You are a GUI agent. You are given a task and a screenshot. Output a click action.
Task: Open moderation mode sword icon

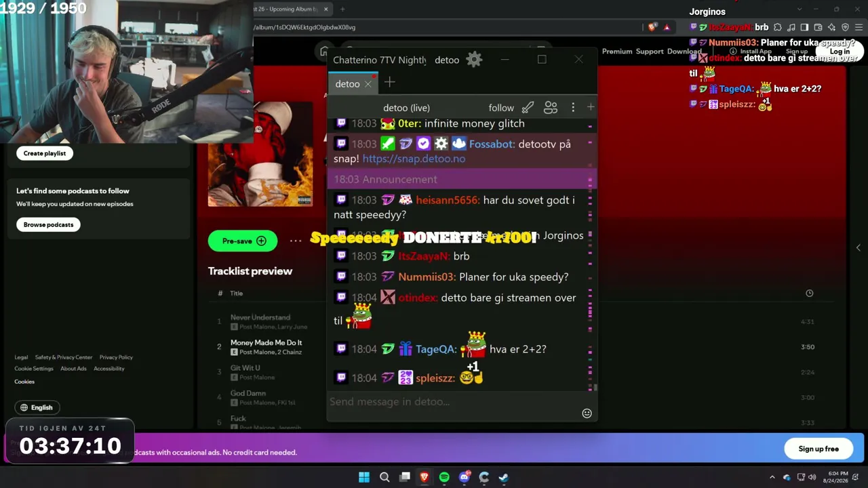click(x=528, y=108)
